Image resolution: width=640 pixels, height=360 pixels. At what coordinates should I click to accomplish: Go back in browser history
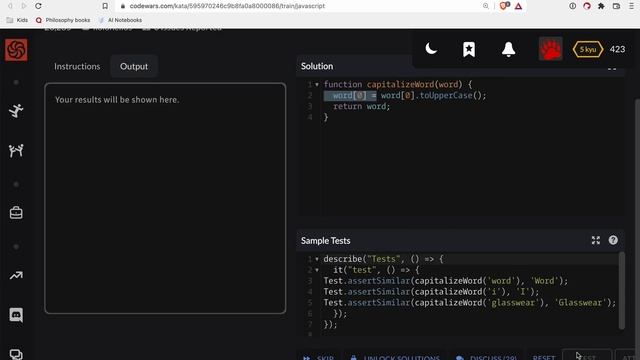[10, 6]
